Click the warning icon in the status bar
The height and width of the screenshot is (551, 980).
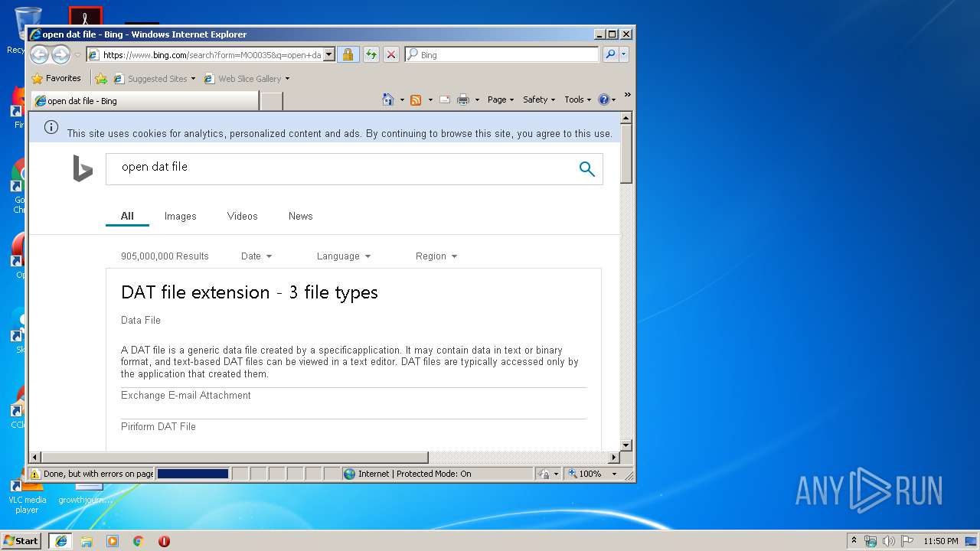tap(34, 474)
